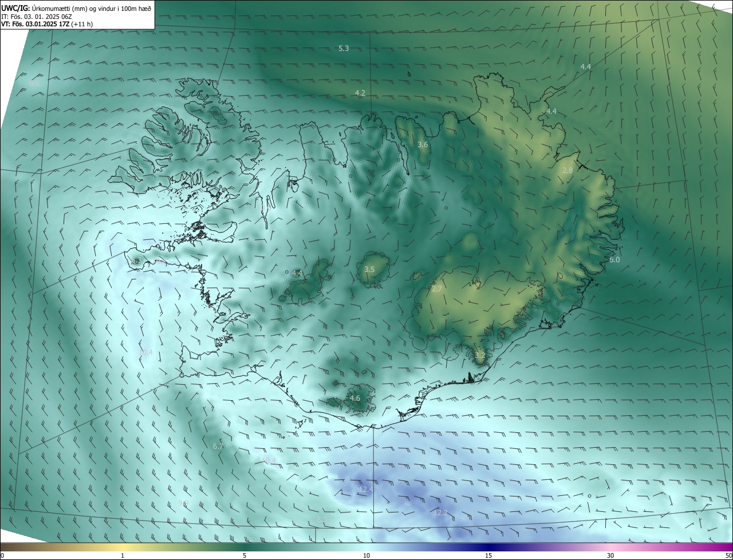Click the 12.2 value label
The image size is (733, 560).
(x=440, y=512)
